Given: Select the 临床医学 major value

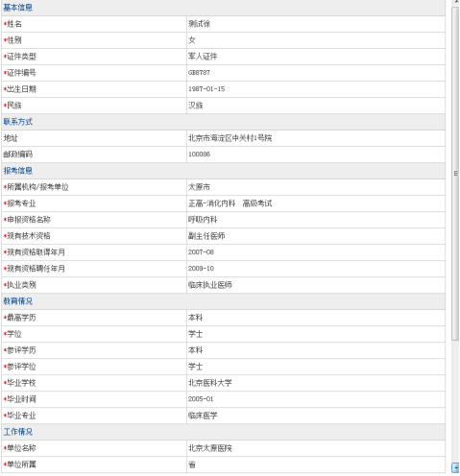Looking at the screenshot, I should (x=203, y=416).
